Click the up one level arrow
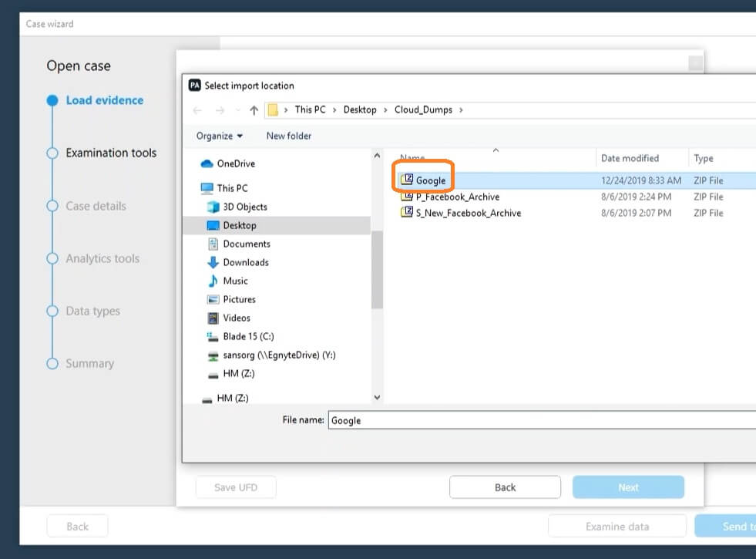The width and height of the screenshot is (756, 559). 254,110
